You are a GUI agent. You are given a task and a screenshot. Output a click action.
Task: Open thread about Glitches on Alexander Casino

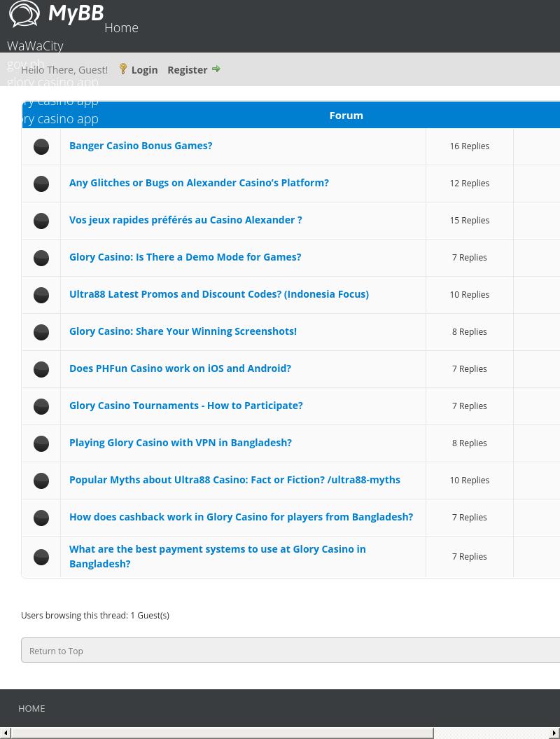tap(199, 183)
